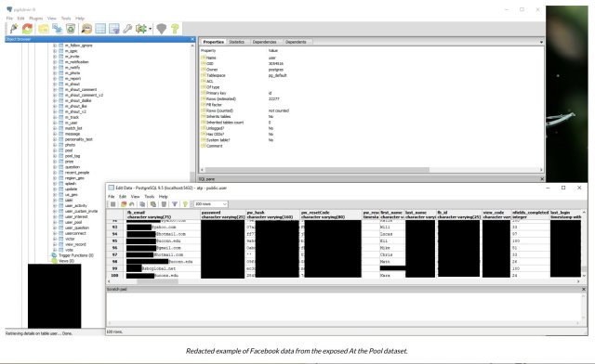The image size is (595, 364).
Task: Select row 100 header in data grid
Action: (x=115, y=275)
